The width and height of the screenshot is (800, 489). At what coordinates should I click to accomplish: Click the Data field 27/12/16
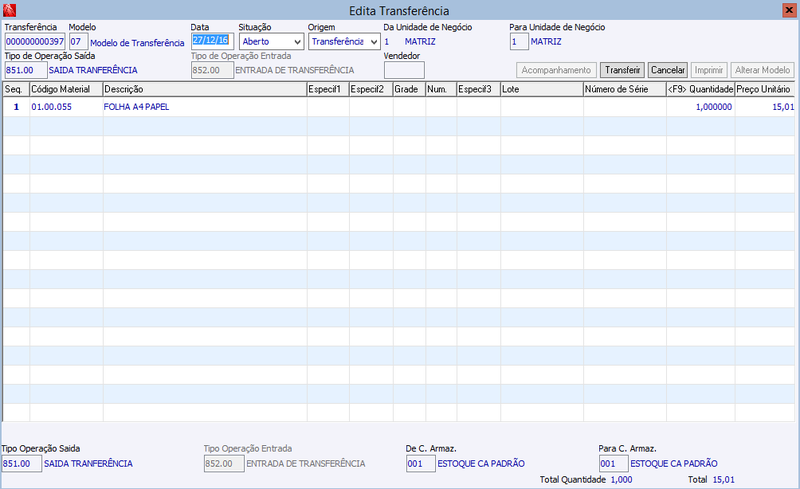(213, 41)
